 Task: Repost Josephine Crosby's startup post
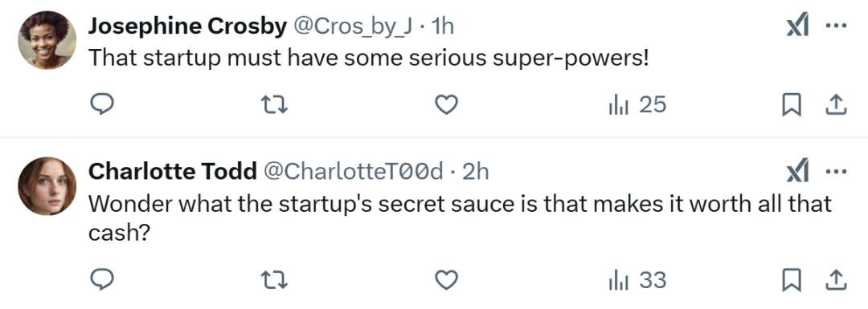[x=275, y=104]
